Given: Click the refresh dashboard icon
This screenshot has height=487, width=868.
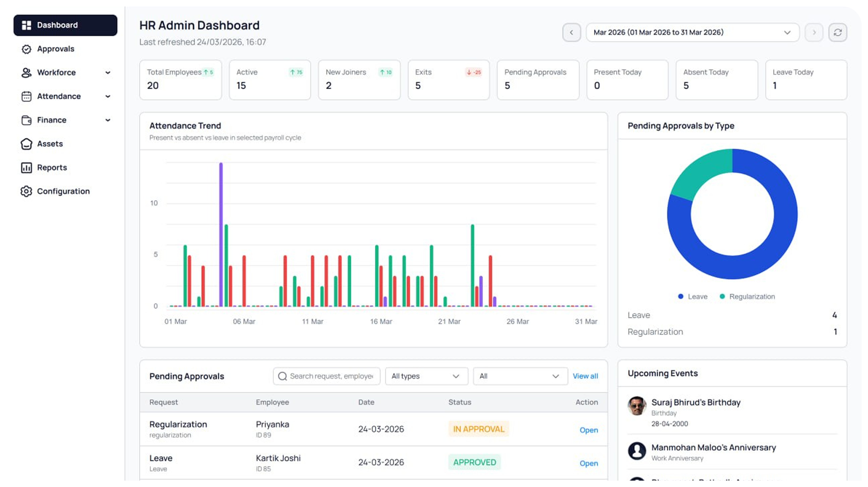Looking at the screenshot, I should (x=837, y=32).
